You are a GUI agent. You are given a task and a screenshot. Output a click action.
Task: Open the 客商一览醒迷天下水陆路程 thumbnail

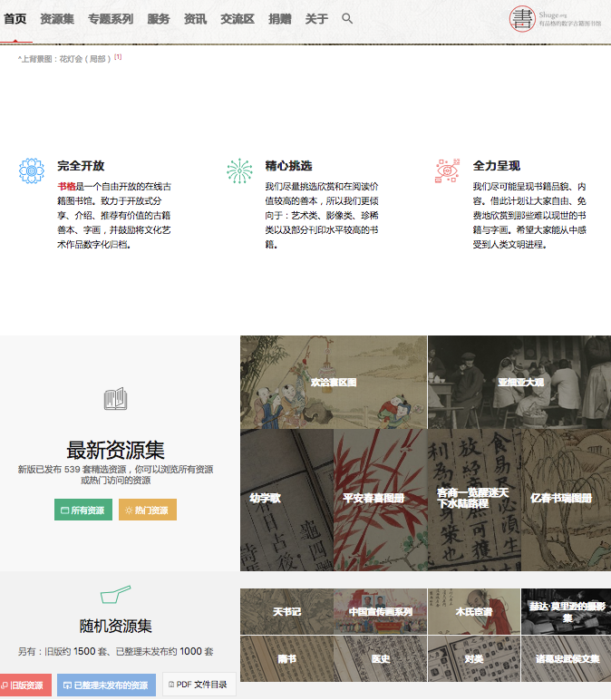point(474,500)
